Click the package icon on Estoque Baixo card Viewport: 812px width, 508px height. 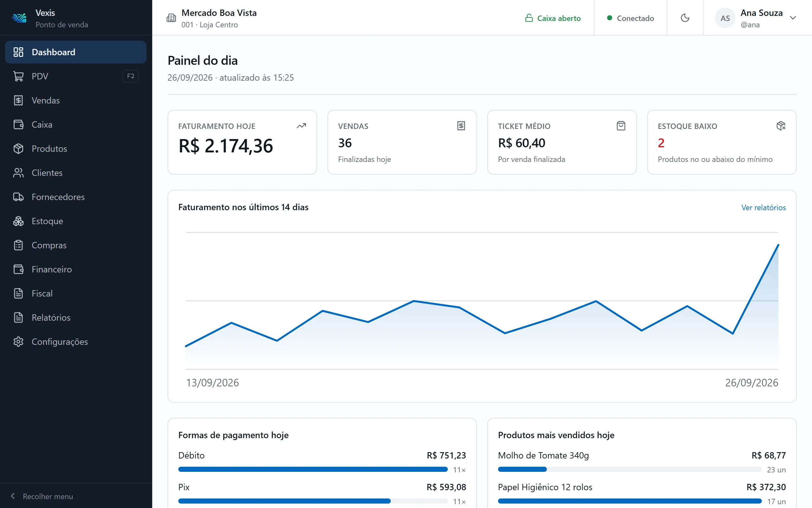(x=781, y=126)
